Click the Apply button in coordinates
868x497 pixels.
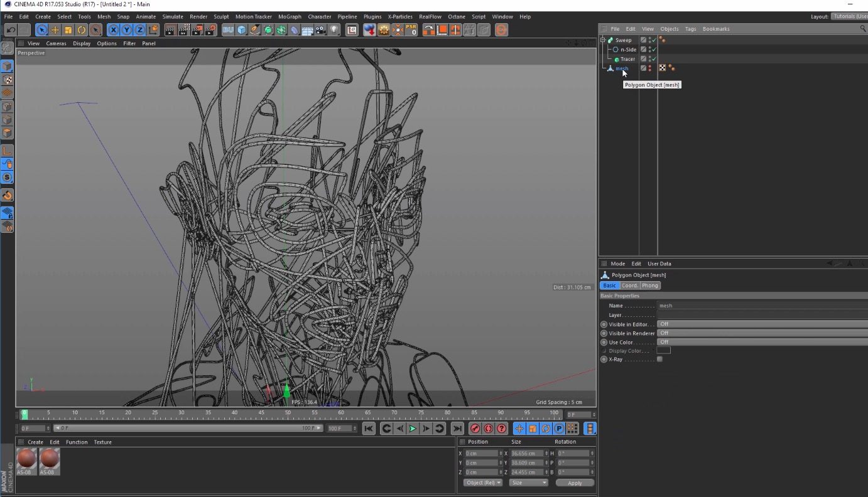(x=575, y=483)
